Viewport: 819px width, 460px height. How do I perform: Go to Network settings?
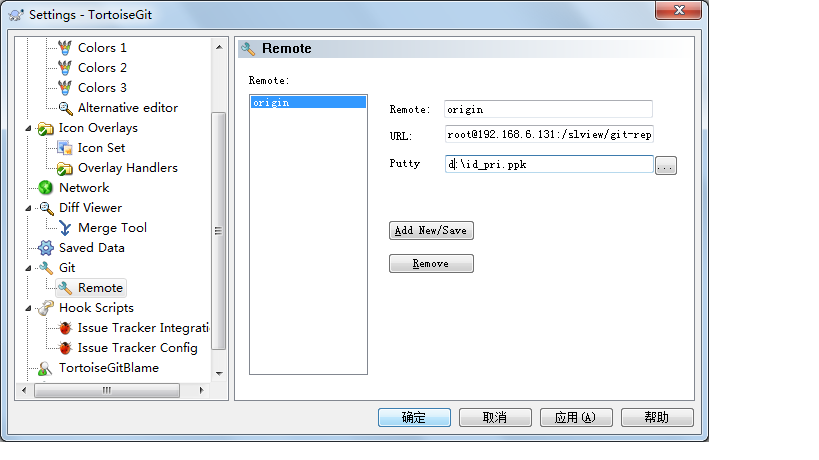pos(84,188)
